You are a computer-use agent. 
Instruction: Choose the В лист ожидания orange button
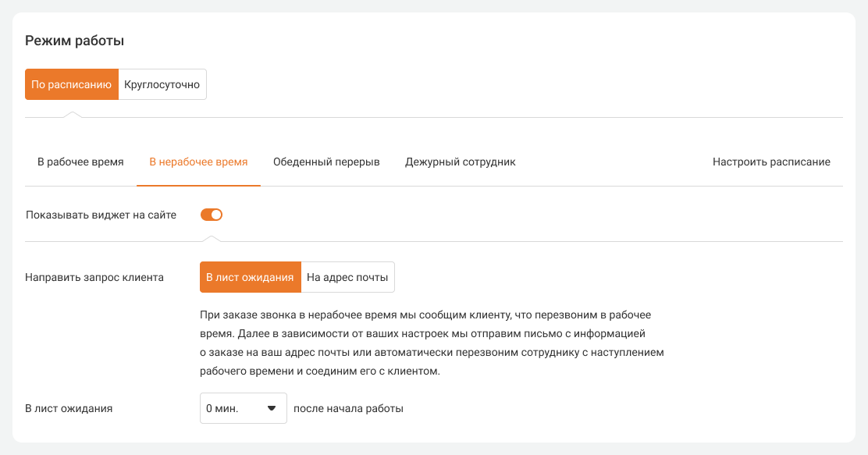pyautogui.click(x=250, y=277)
